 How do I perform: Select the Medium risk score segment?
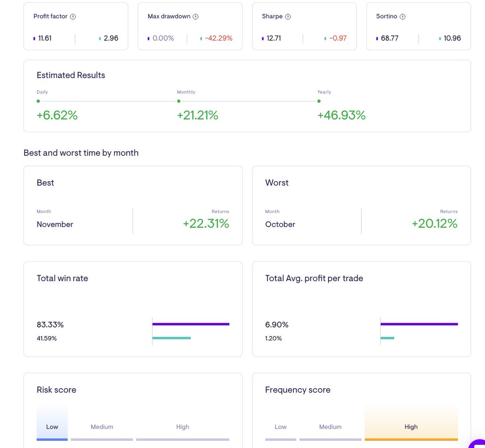pyautogui.click(x=102, y=427)
